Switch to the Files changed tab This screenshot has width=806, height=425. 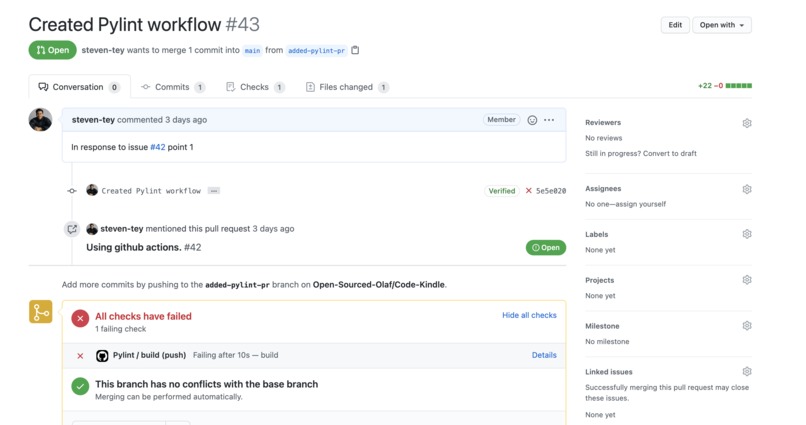pos(347,87)
